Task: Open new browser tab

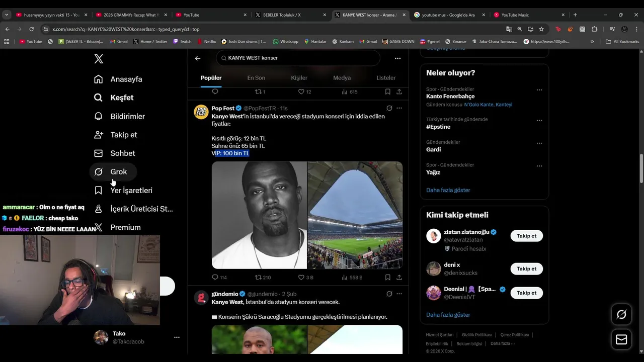Action: (x=575, y=15)
